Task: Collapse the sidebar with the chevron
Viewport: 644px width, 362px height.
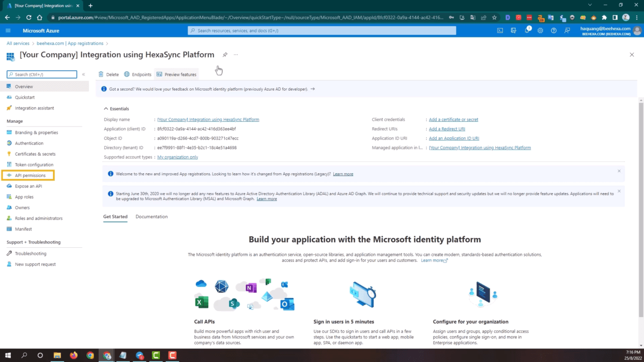Action: [x=83, y=74]
